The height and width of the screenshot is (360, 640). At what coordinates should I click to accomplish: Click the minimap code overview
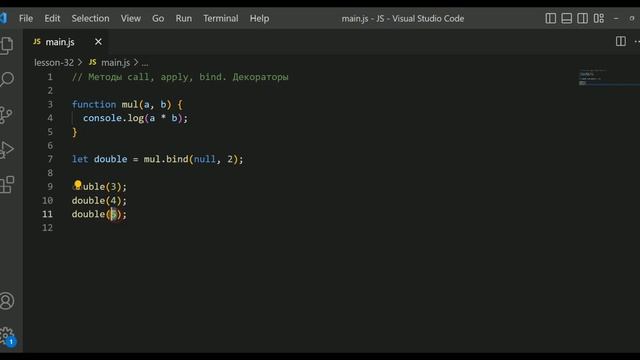[608, 78]
